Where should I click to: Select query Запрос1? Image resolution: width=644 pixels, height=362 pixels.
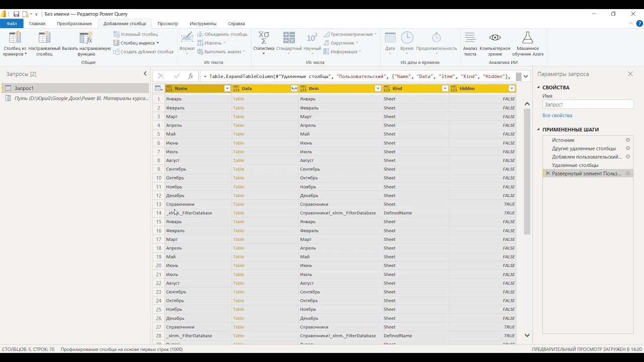(x=74, y=88)
